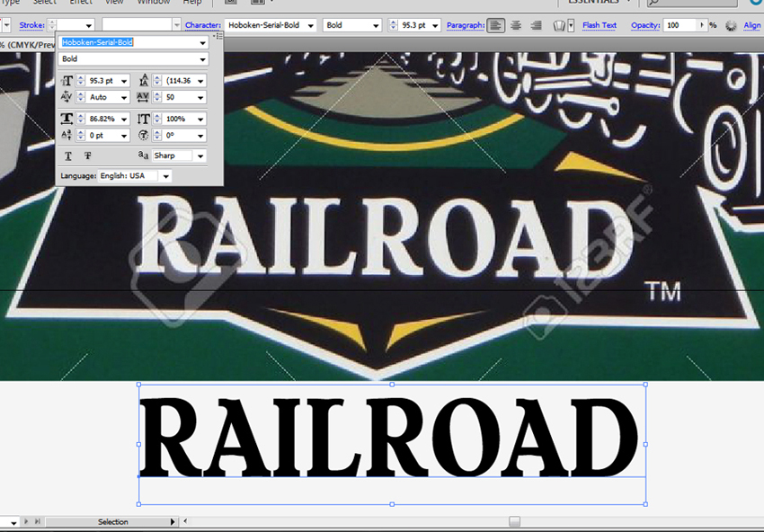The image size is (764, 532).
Task: Click the horizontal scale icon
Action: (x=67, y=119)
